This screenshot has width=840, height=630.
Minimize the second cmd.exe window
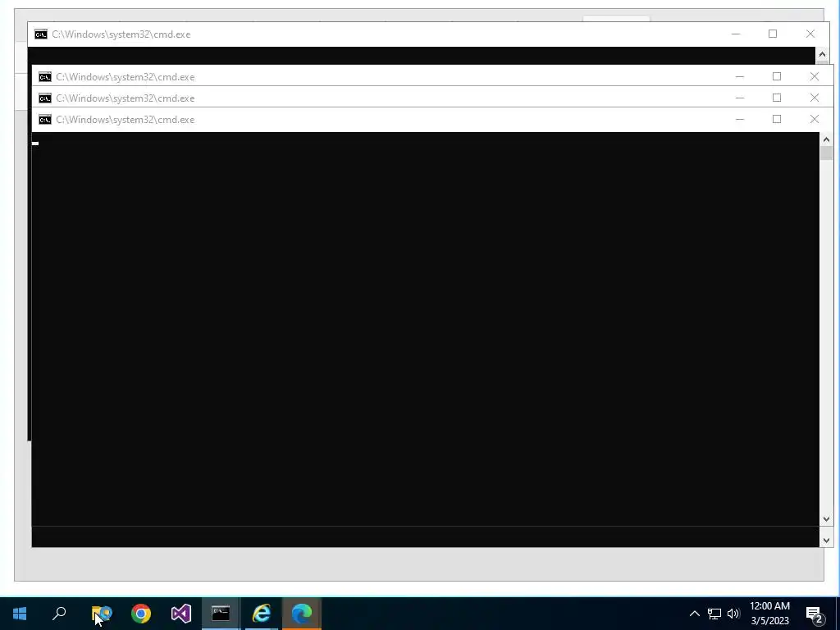(x=740, y=98)
